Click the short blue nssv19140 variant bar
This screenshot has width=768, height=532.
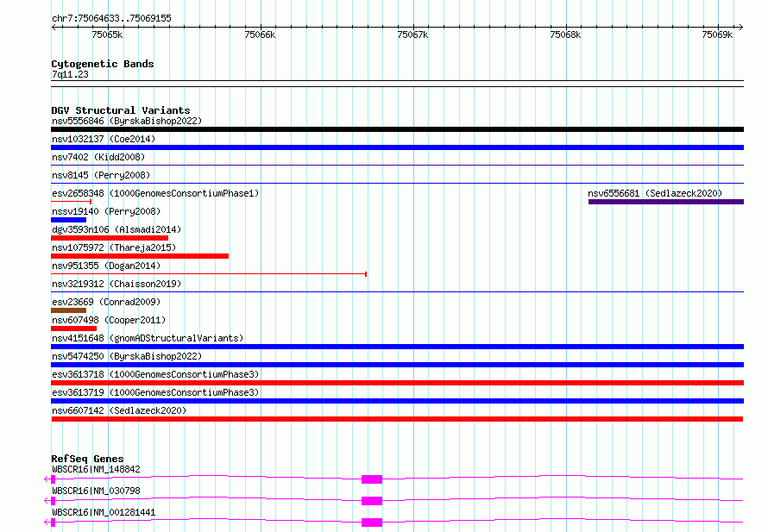pos(68,220)
